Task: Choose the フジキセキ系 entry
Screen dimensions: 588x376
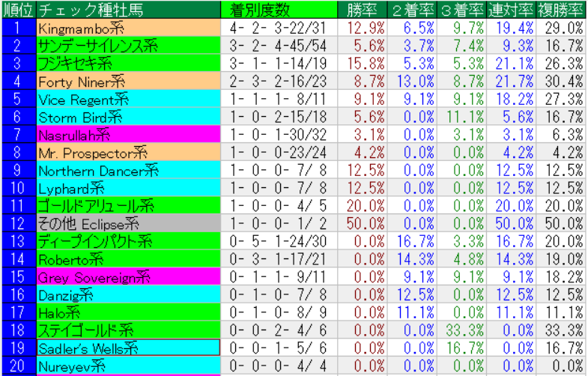Action: [127, 63]
